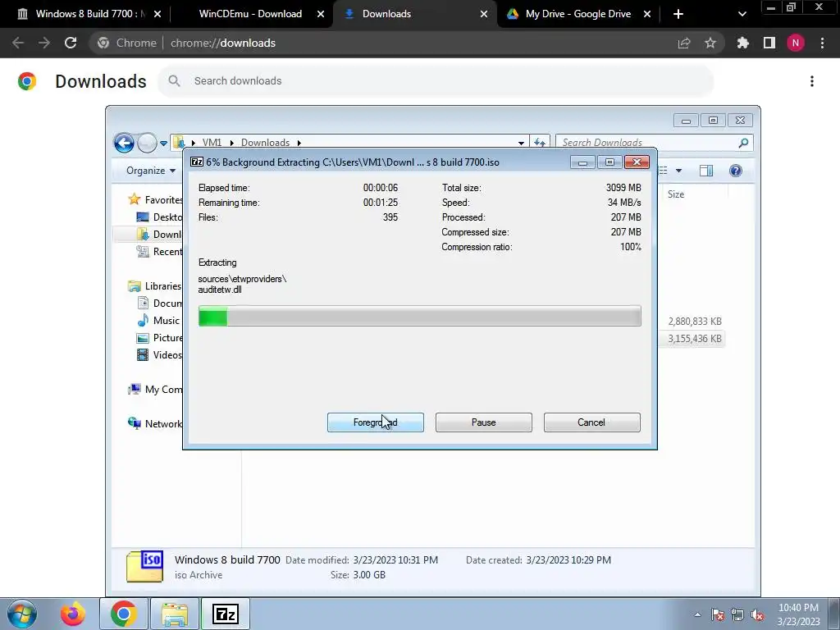Viewport: 840px width, 630px height.
Task: Cancel the 7-Zip extraction
Action: (591, 422)
